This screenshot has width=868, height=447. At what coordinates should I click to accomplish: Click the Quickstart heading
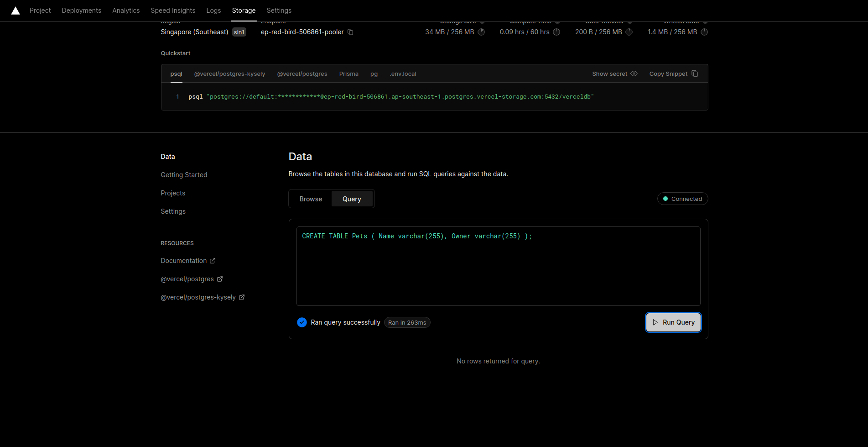176,53
